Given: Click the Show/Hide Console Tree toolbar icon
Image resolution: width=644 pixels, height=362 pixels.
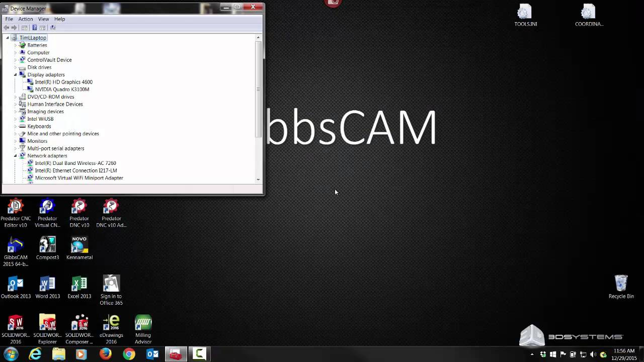Looking at the screenshot, I should (x=24, y=28).
